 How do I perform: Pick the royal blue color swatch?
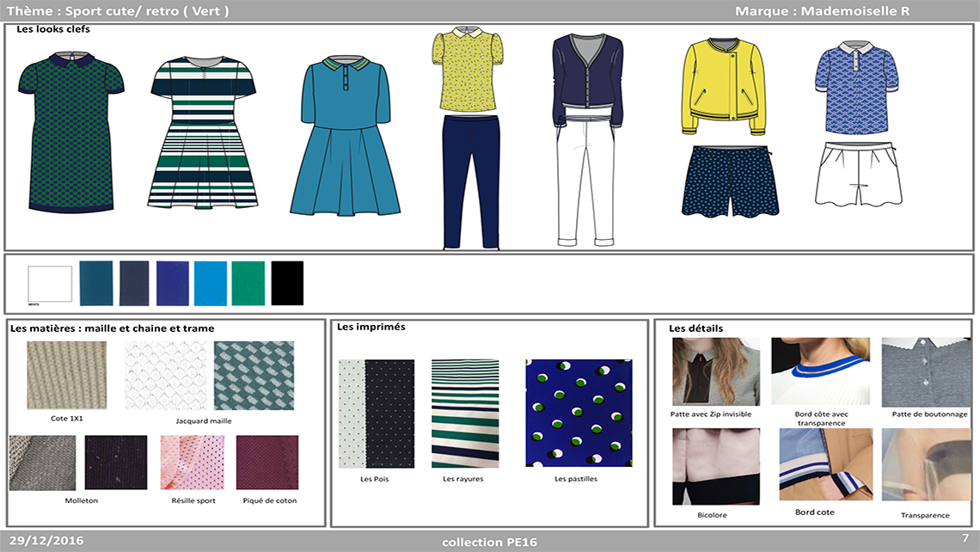173,283
